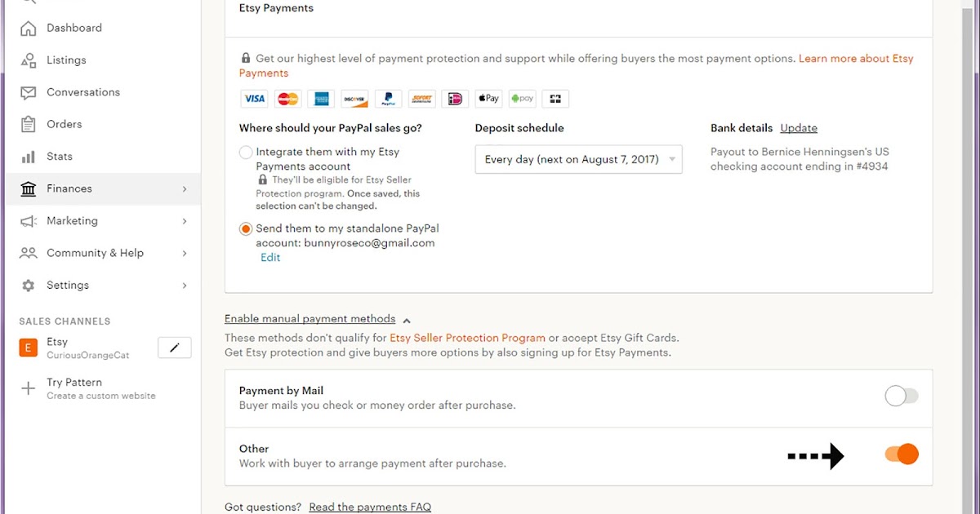This screenshot has width=980, height=514.
Task: Click the Dashboard home icon
Action: (x=29, y=29)
